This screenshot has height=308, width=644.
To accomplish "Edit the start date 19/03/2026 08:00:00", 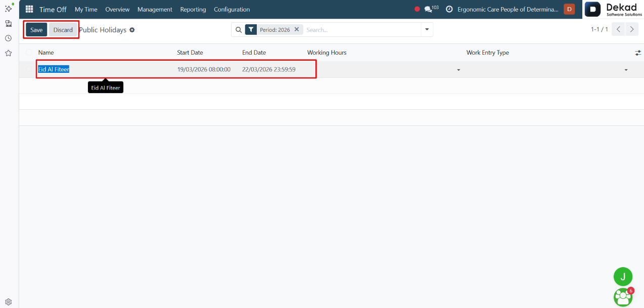I will tap(204, 69).
